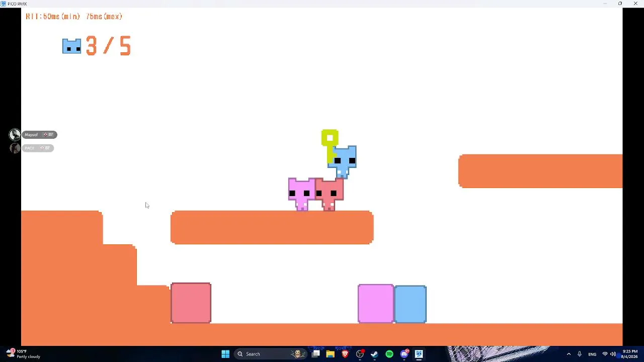Viewport: 644px width, 362px height.
Task: Minimize the PICO PARK window
Action: coord(605,4)
